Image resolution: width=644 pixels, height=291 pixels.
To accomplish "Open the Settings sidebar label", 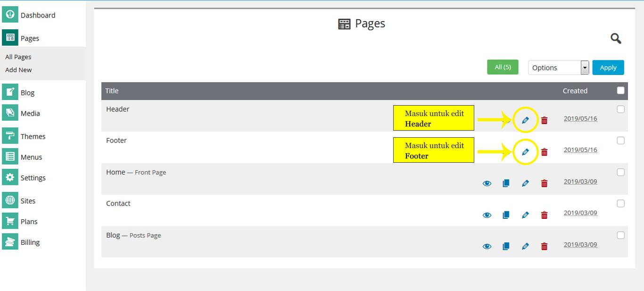I will pyautogui.click(x=33, y=178).
